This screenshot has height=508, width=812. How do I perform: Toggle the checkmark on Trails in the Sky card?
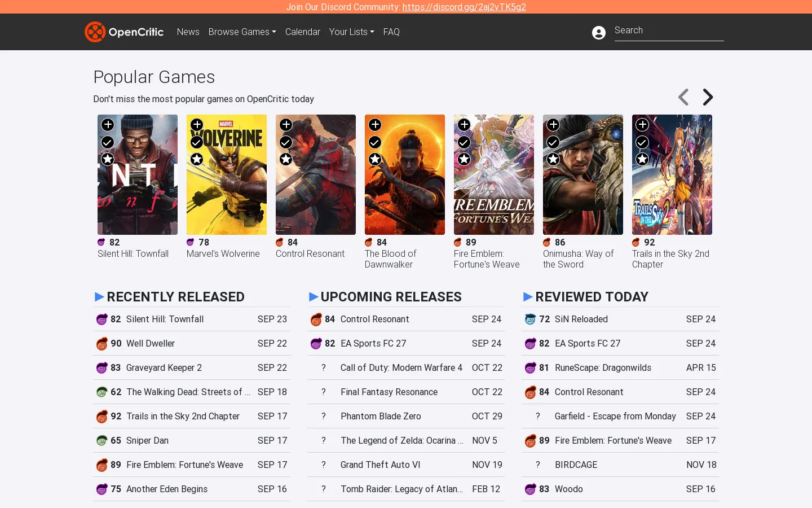642,142
